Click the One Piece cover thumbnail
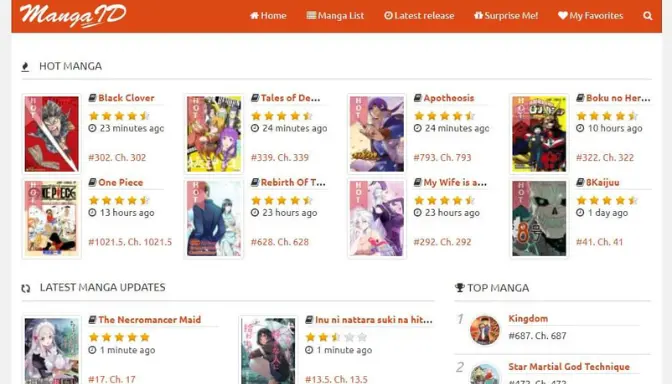Image resolution: width=672 pixels, height=384 pixels. pos(51,218)
